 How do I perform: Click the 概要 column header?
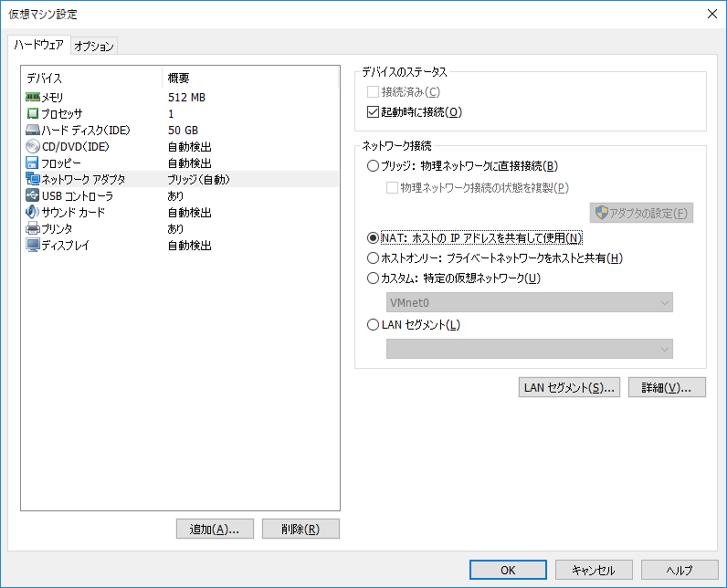250,78
